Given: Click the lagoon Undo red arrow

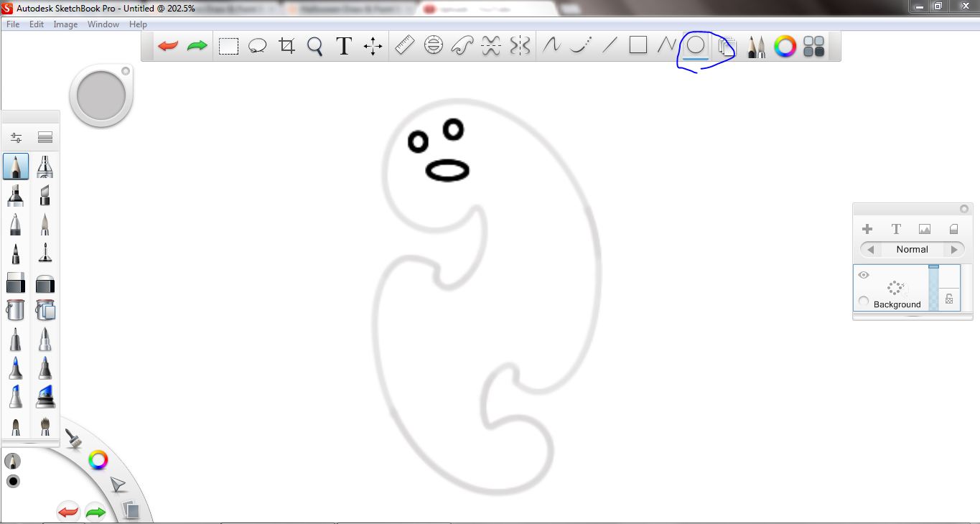Looking at the screenshot, I should pyautogui.click(x=68, y=512).
